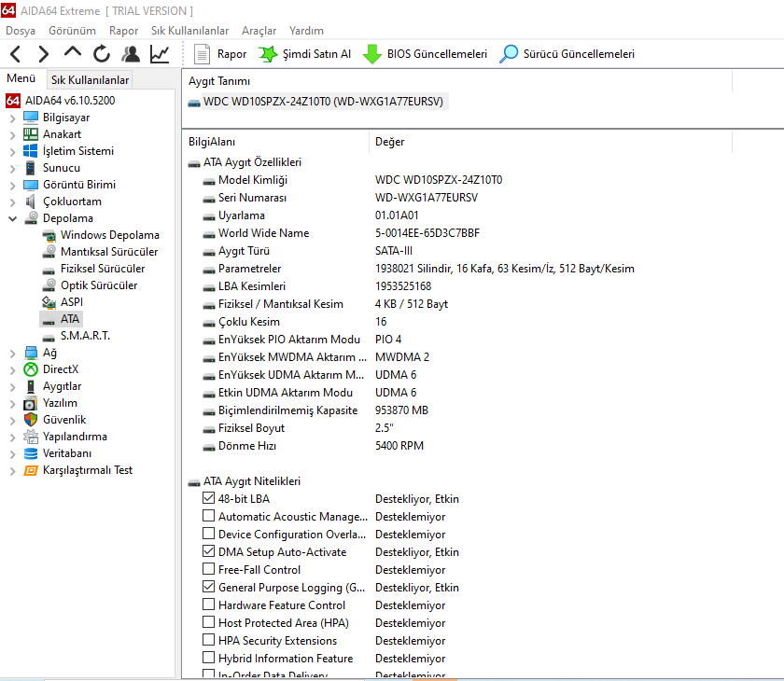Toggle the DMA Setup Auto-Activate checkbox

pos(208,551)
